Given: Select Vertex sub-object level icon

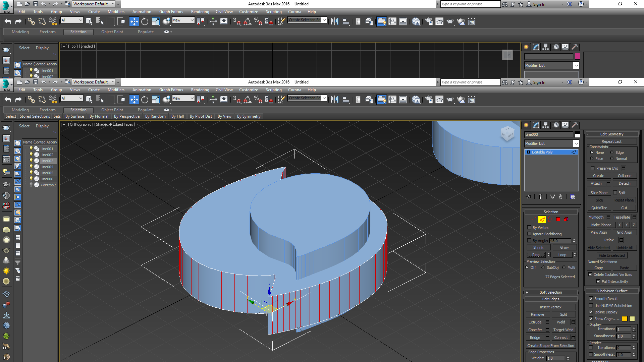Looking at the screenshot, I should click(534, 220).
